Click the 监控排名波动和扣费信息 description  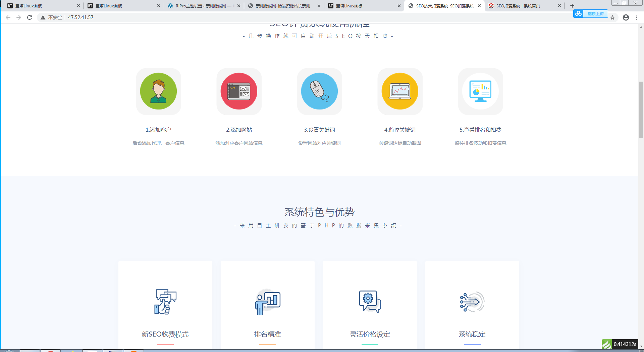[480, 143]
